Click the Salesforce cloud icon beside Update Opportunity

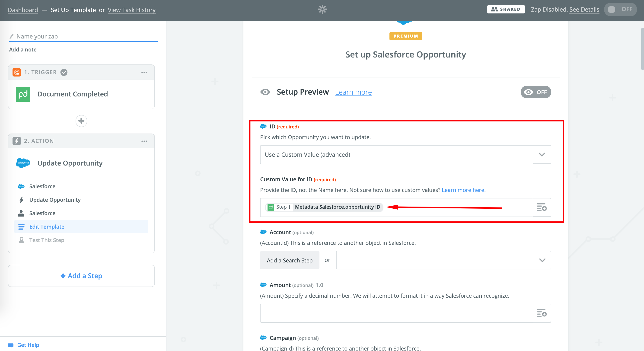click(23, 163)
